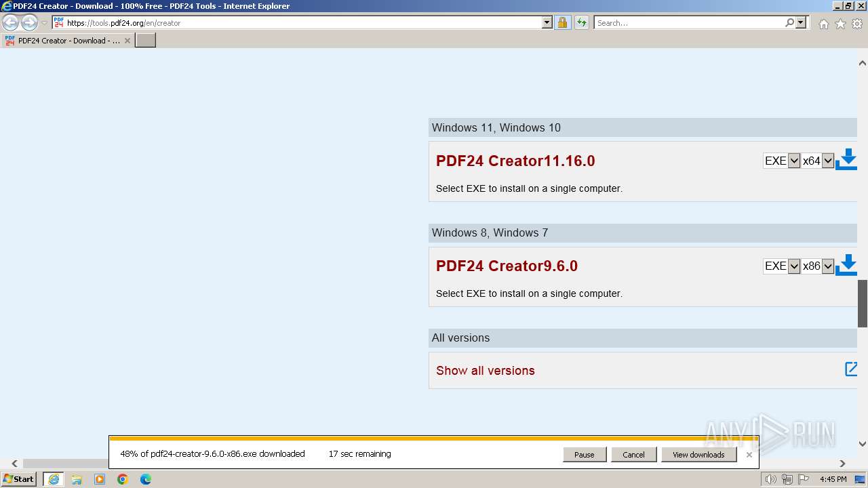Click the volume speaker tray icon
This screenshot has width=868, height=488.
(771, 479)
